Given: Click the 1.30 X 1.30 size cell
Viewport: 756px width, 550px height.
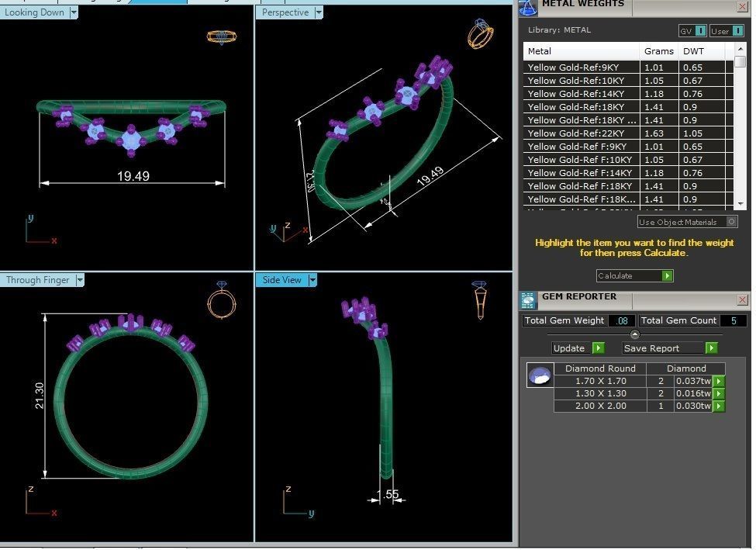Looking at the screenshot, I should (600, 393).
